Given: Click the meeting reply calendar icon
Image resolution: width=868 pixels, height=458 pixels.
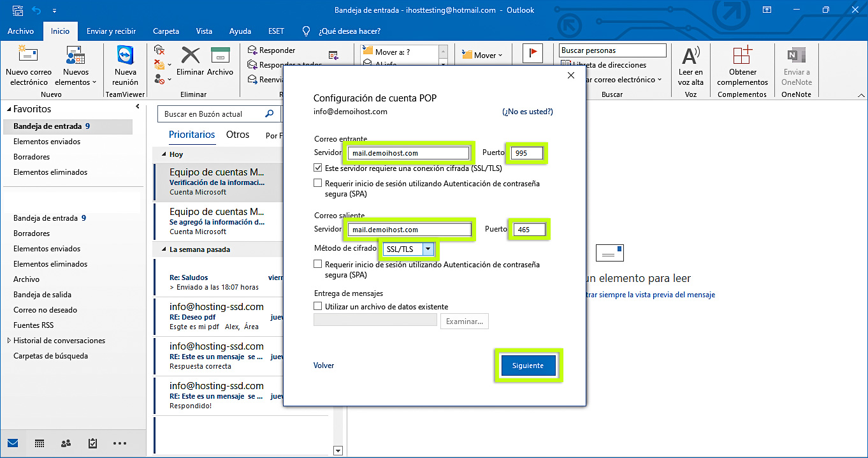Looking at the screenshot, I should point(333,55).
